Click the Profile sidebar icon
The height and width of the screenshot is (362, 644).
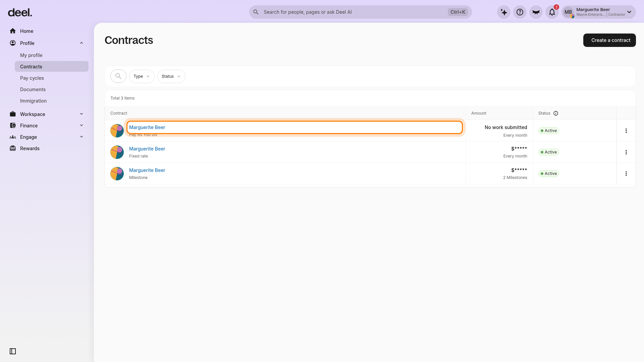pos(13,43)
